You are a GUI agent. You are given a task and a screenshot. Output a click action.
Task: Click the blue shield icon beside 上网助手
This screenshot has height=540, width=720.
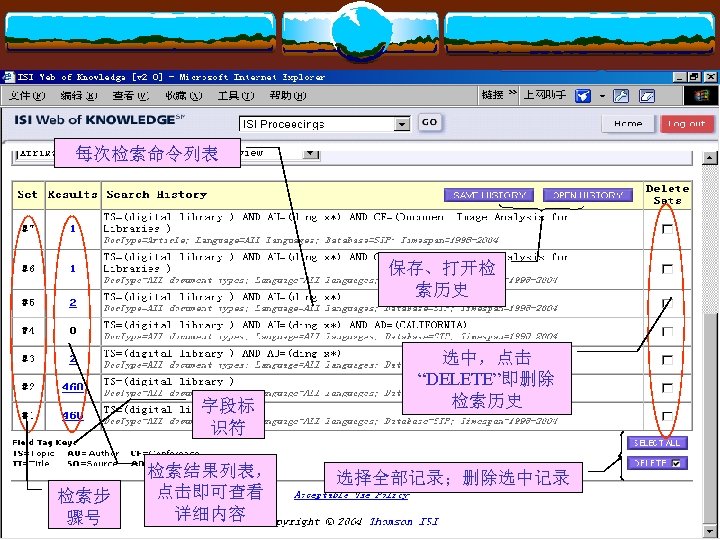click(583, 96)
